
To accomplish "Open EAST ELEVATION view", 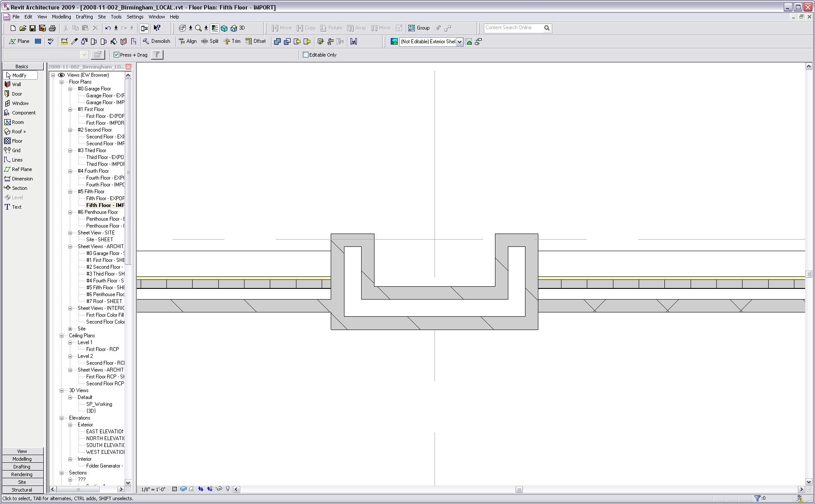I will pyautogui.click(x=104, y=431).
